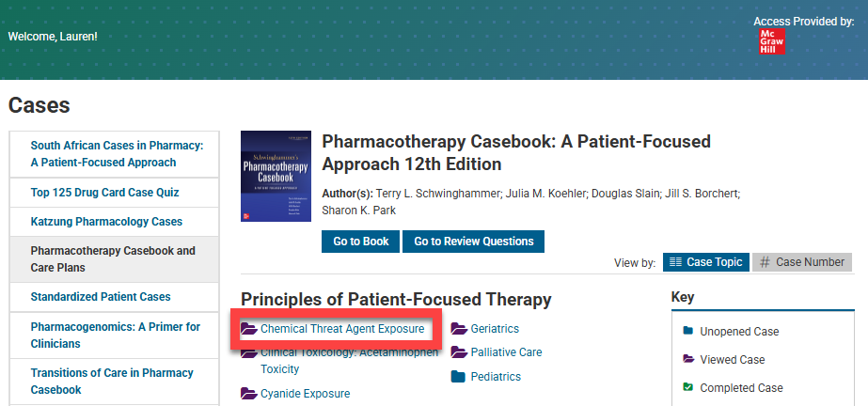Select Top 125 Drug Card Case Quiz
The image size is (868, 406).
104,193
